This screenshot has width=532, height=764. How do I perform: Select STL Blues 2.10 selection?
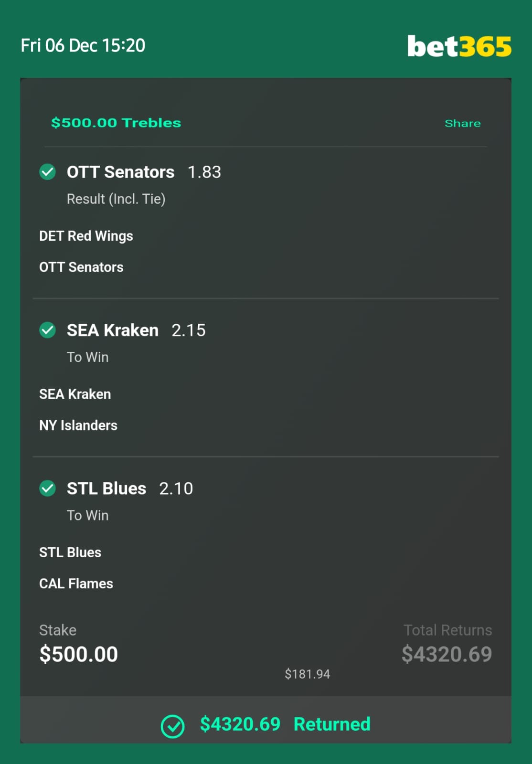coord(130,488)
